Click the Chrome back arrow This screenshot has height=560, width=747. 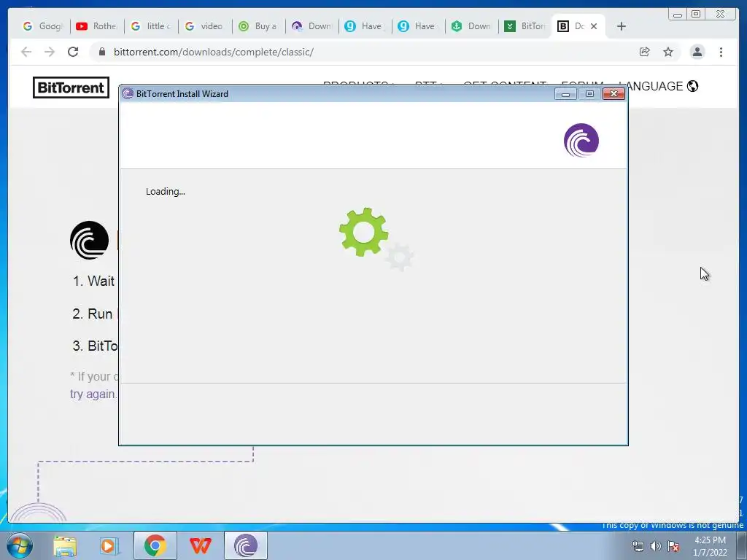(x=26, y=52)
